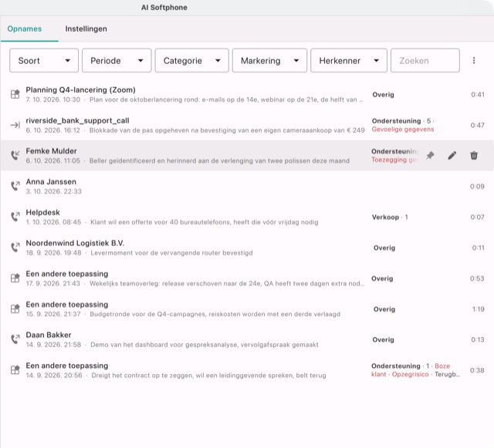This screenshot has width=494, height=448.
Task: Click the app icon for the 17. 9. 2026 recording
Action: point(15,278)
